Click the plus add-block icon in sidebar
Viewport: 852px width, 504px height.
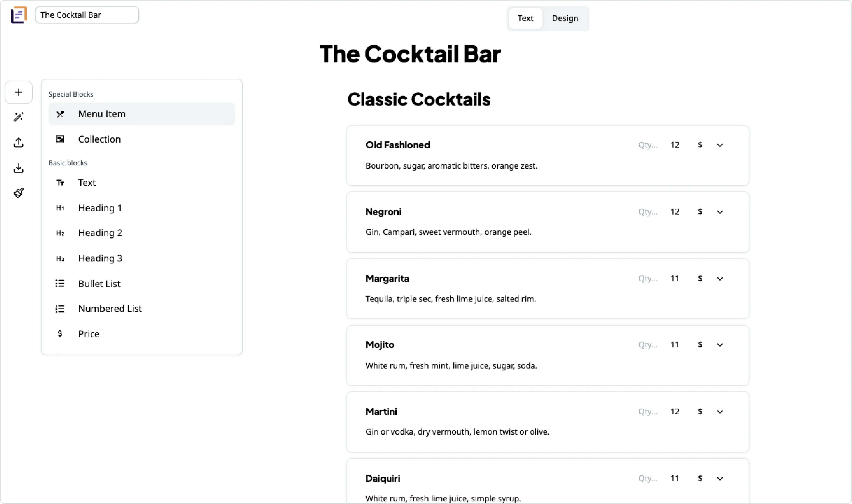tap(19, 92)
